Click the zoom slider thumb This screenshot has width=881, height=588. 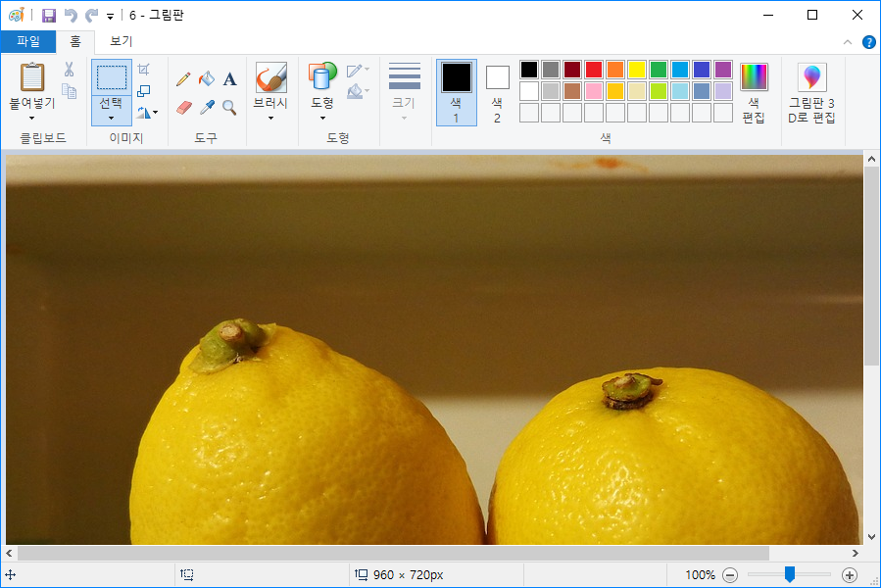pyautogui.click(x=790, y=574)
